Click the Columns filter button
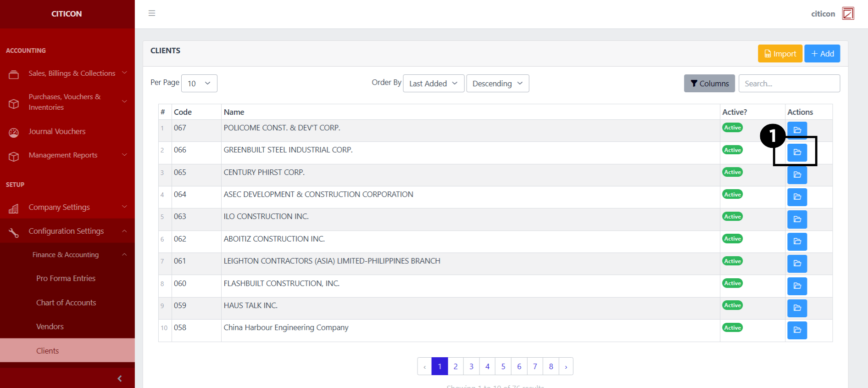 (709, 84)
